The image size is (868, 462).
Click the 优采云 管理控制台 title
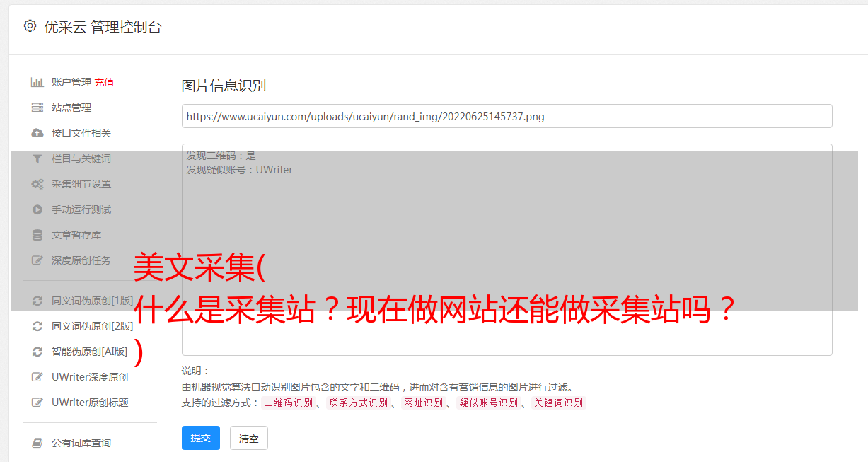103,27
